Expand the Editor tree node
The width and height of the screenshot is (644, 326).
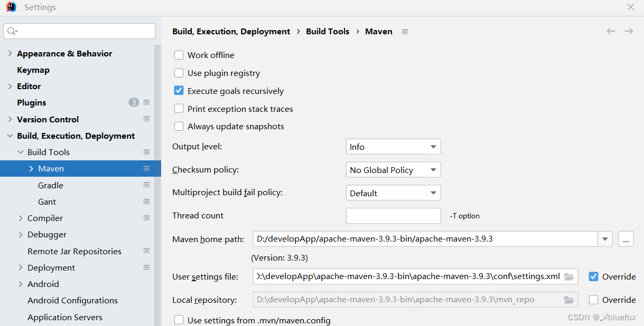coord(10,86)
